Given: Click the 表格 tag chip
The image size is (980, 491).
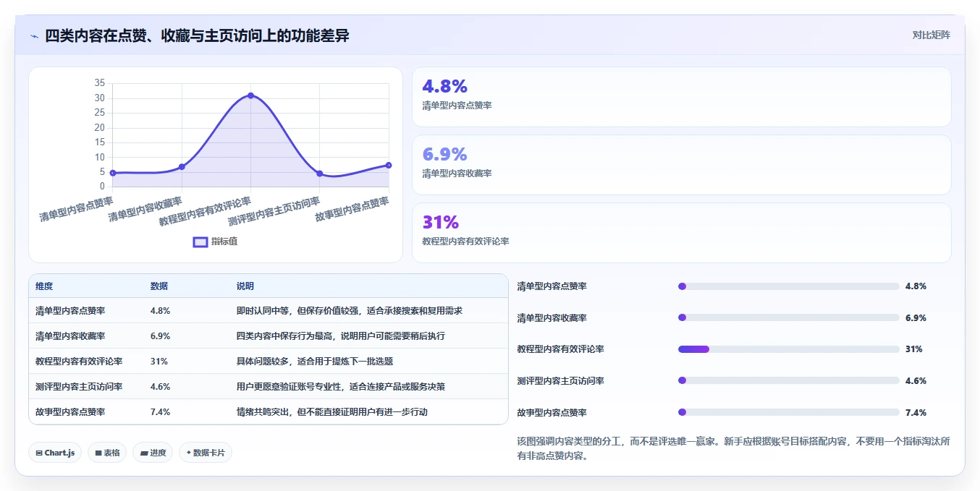Looking at the screenshot, I should click(x=107, y=453).
